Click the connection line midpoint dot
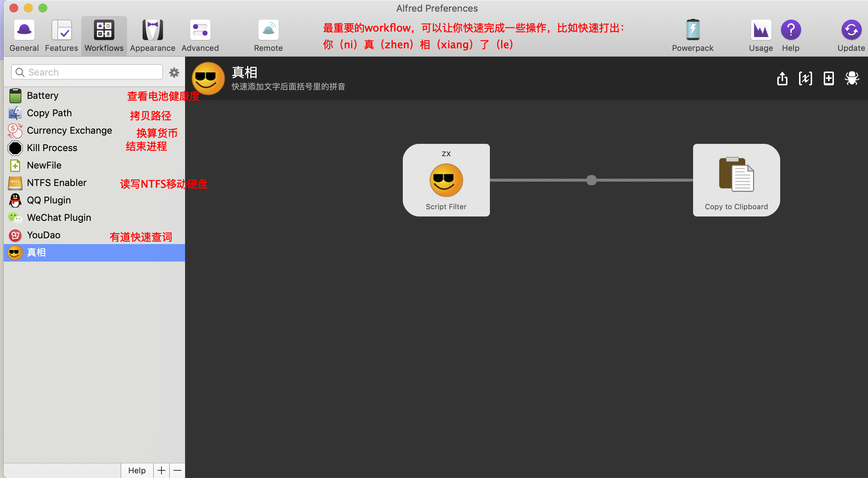Viewport: 868px width, 478px height. [x=591, y=180]
